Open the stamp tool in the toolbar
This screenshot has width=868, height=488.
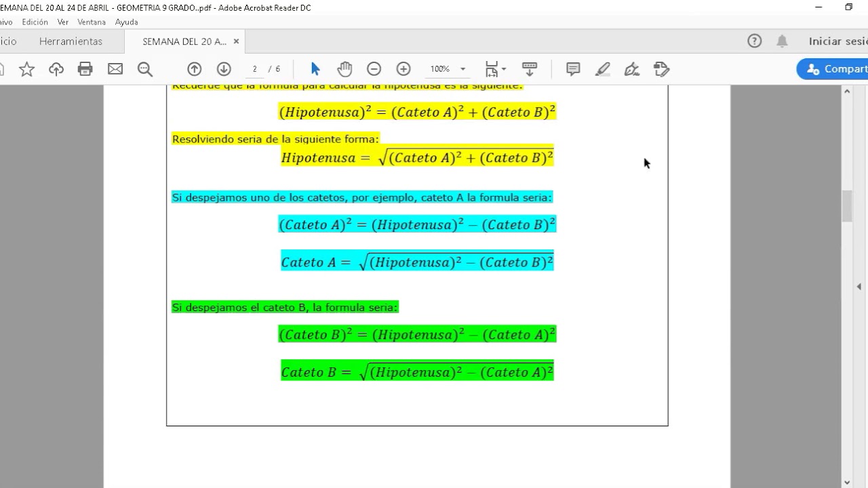coord(661,69)
